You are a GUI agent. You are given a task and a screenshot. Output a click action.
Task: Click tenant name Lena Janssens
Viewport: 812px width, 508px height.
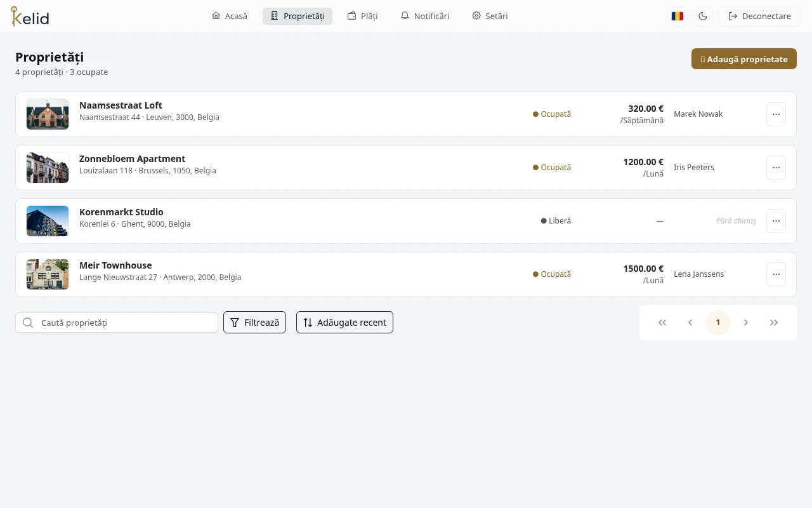click(698, 274)
